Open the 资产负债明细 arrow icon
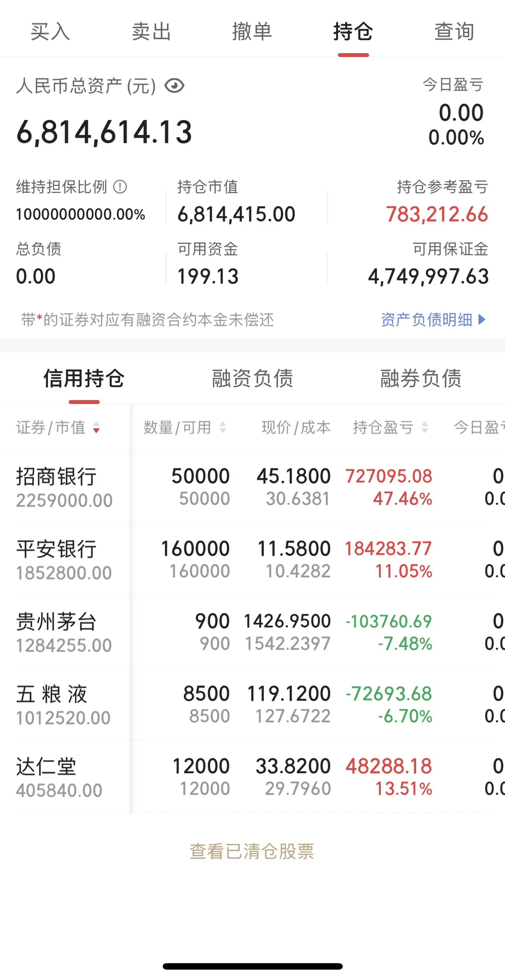This screenshot has width=505, height=980. tap(482, 320)
